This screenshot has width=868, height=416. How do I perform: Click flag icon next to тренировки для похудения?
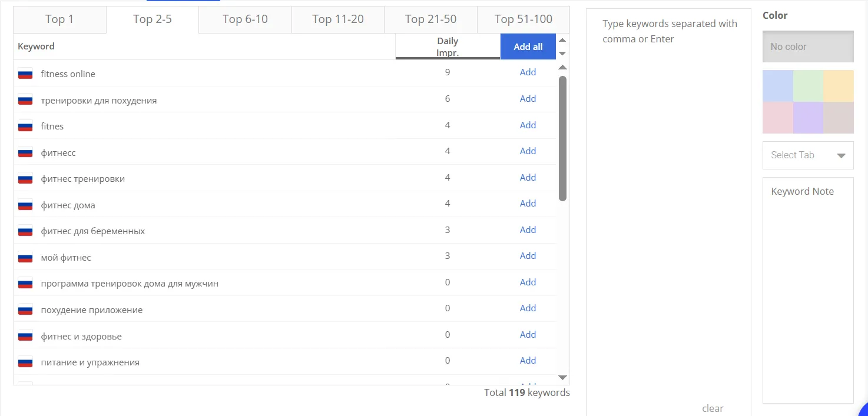[25, 100]
